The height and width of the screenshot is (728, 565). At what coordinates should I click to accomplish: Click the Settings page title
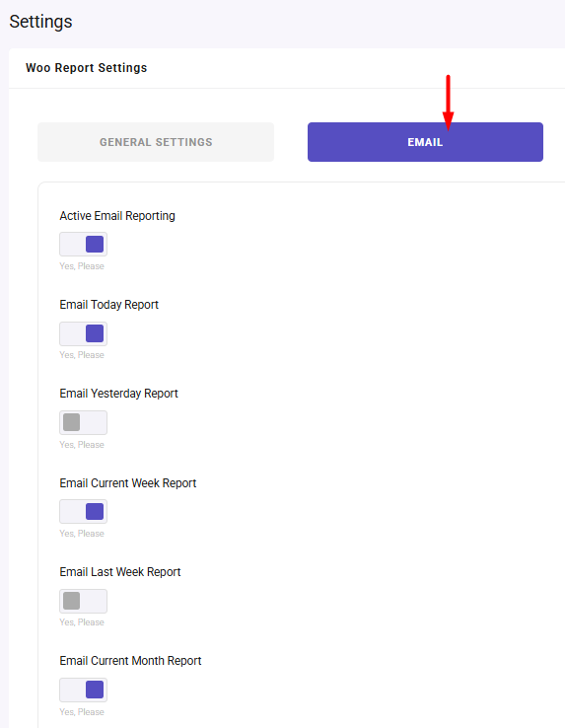[x=40, y=22]
